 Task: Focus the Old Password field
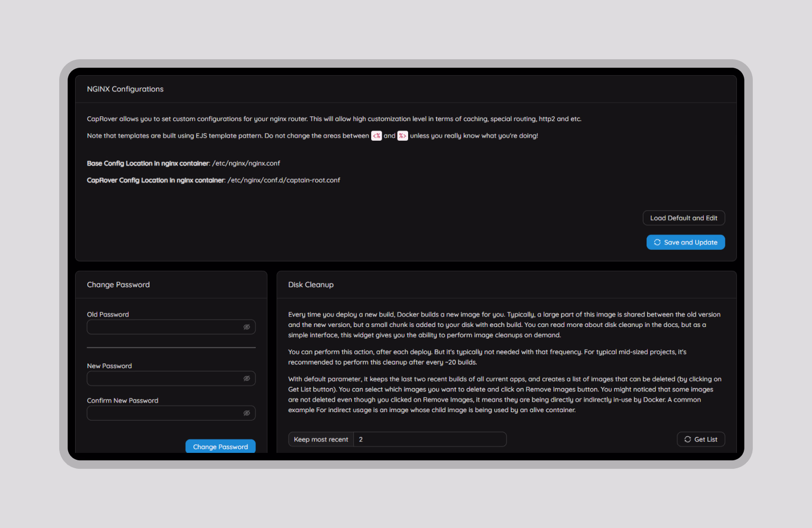[171, 327]
